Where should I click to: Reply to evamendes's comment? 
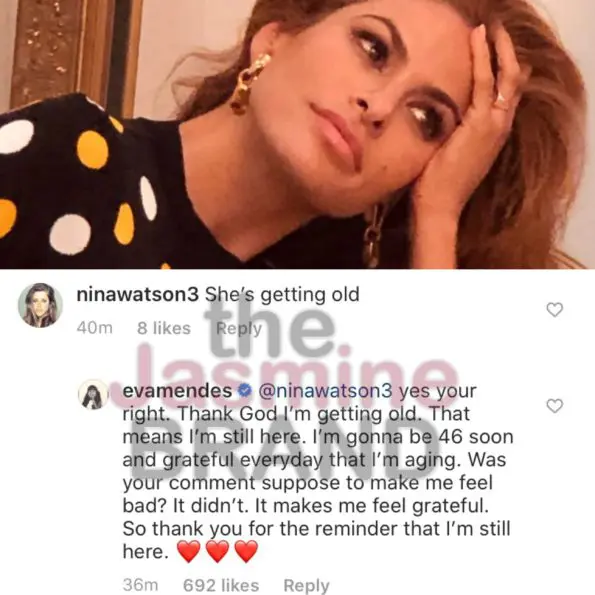coord(306,585)
